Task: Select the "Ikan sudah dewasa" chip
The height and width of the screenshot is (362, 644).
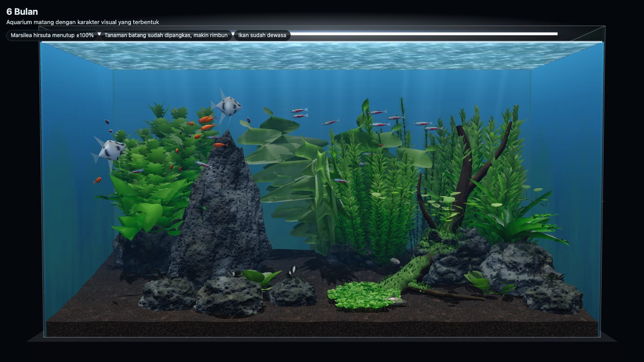Action: (262, 35)
